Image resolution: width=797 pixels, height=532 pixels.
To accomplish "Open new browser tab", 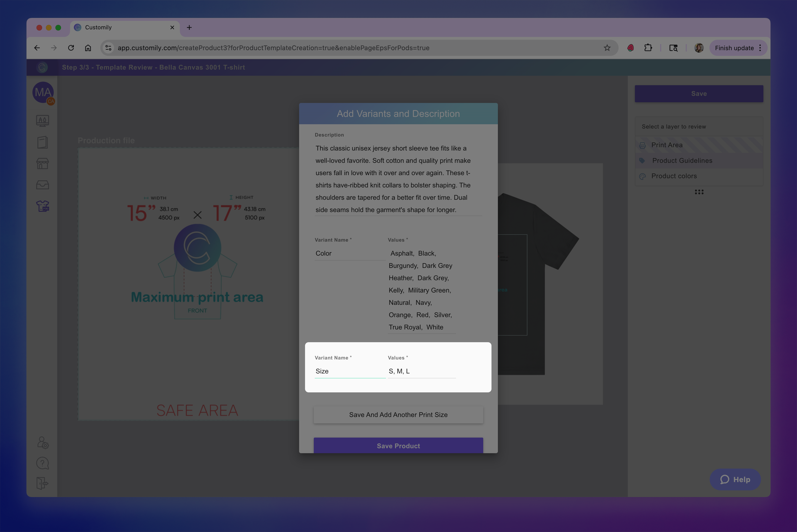I will click(189, 27).
